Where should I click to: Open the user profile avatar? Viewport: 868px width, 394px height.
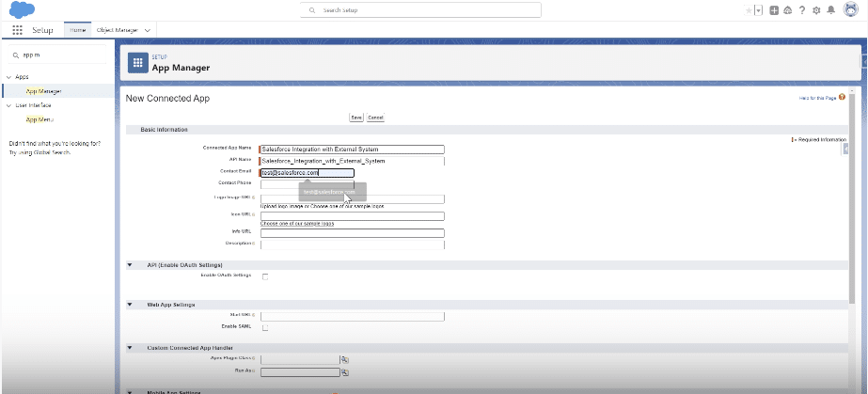[x=851, y=10]
